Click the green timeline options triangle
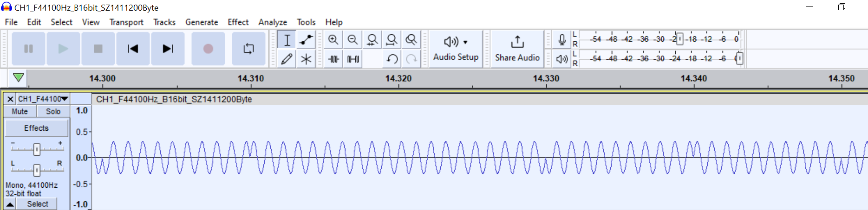 [x=18, y=77]
